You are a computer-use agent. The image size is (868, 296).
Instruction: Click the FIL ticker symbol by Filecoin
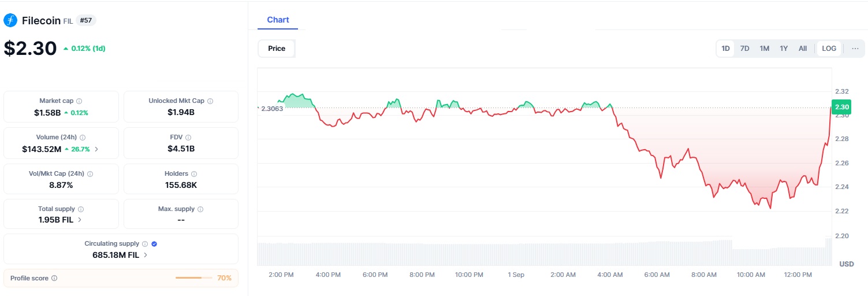point(68,21)
